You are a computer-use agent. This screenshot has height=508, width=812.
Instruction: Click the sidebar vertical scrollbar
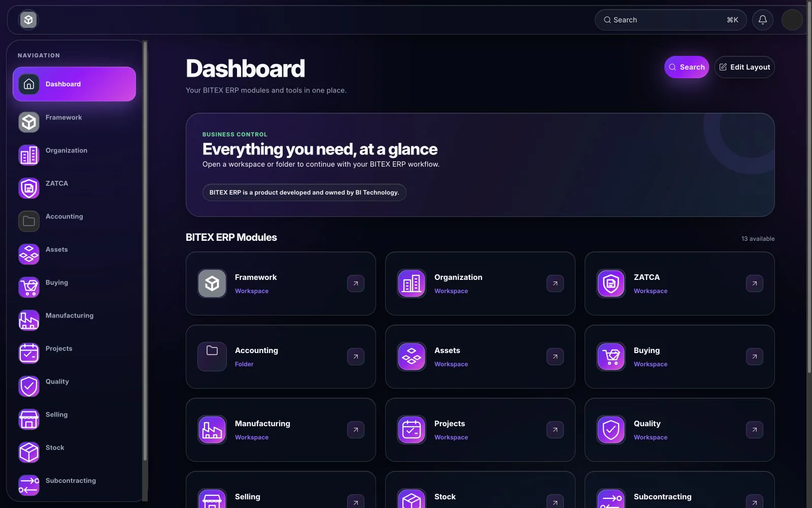145,251
